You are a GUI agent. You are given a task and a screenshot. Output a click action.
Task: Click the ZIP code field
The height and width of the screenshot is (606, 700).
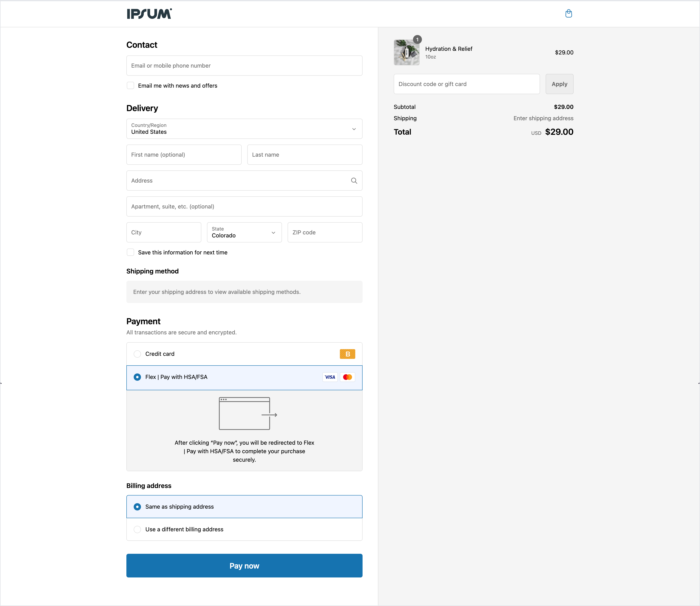(324, 232)
